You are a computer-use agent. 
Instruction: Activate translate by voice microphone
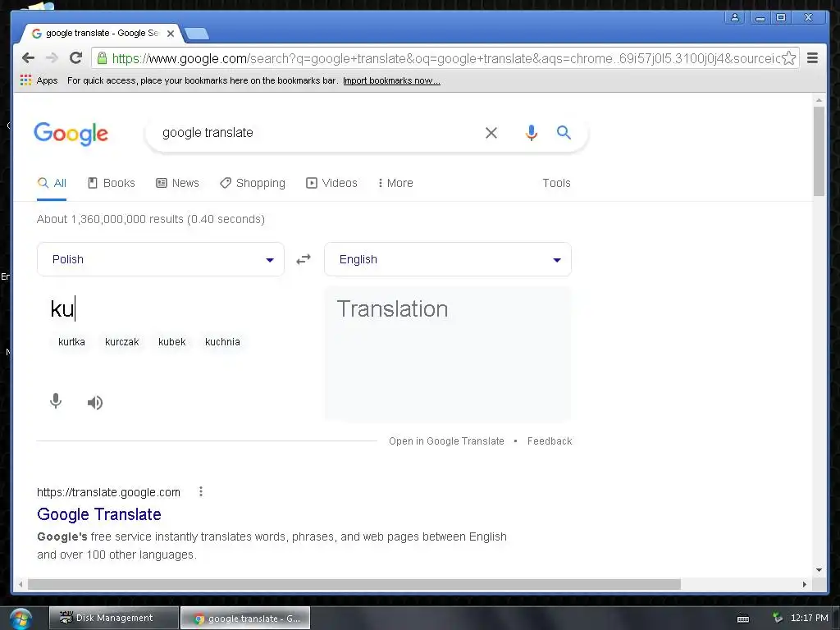56,401
